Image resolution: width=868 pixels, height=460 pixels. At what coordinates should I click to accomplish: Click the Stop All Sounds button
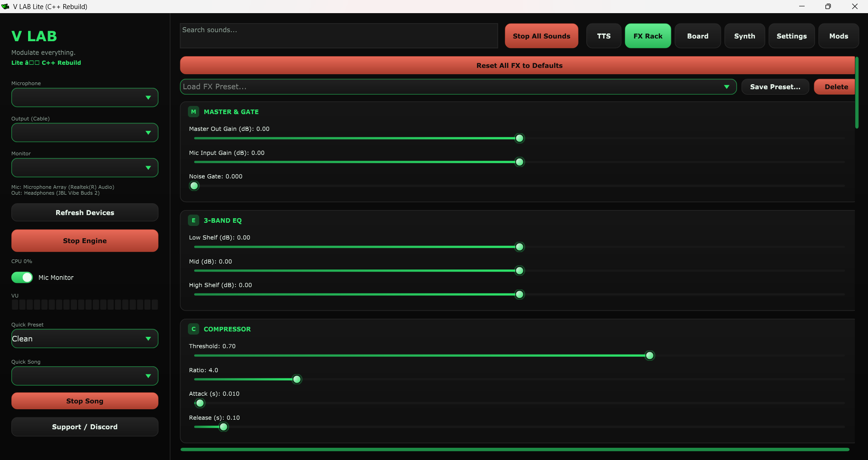pyautogui.click(x=542, y=36)
